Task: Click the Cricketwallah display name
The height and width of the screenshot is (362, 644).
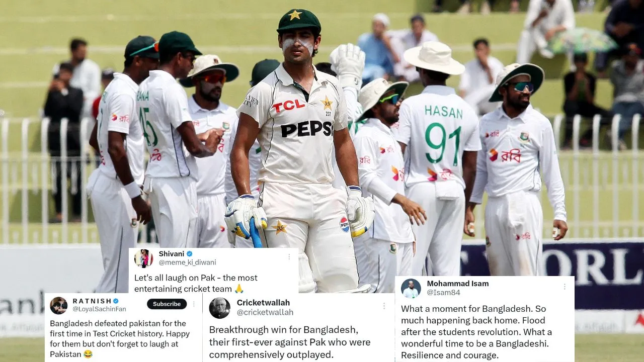Action: point(263,303)
